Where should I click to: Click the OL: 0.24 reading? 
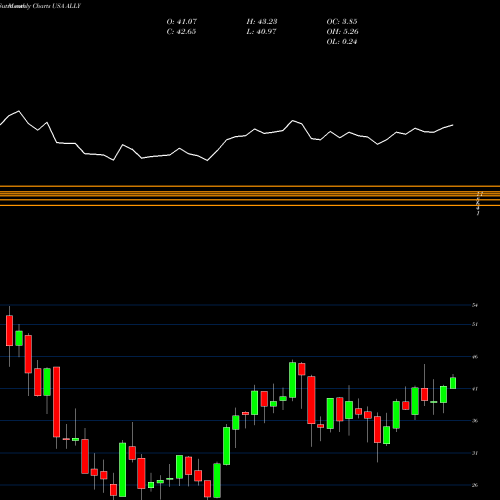coord(342,42)
